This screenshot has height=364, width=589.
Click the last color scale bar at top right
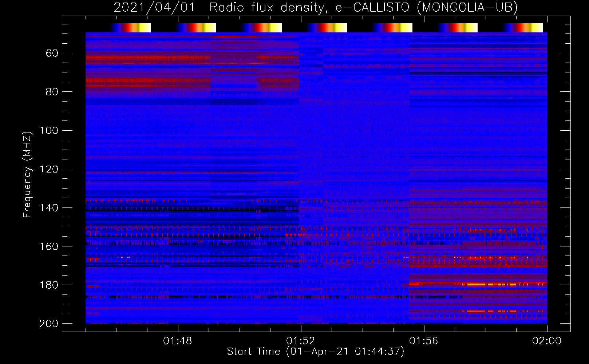[x=523, y=28]
